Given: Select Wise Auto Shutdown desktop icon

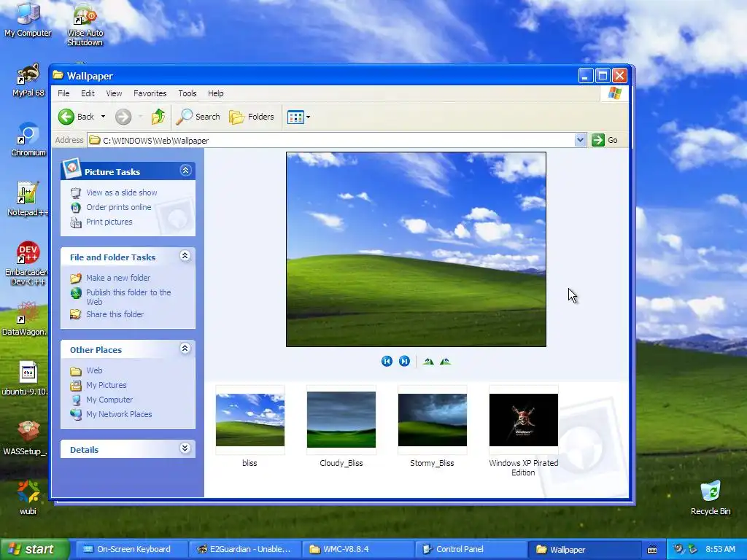Looking at the screenshot, I should [x=85, y=24].
